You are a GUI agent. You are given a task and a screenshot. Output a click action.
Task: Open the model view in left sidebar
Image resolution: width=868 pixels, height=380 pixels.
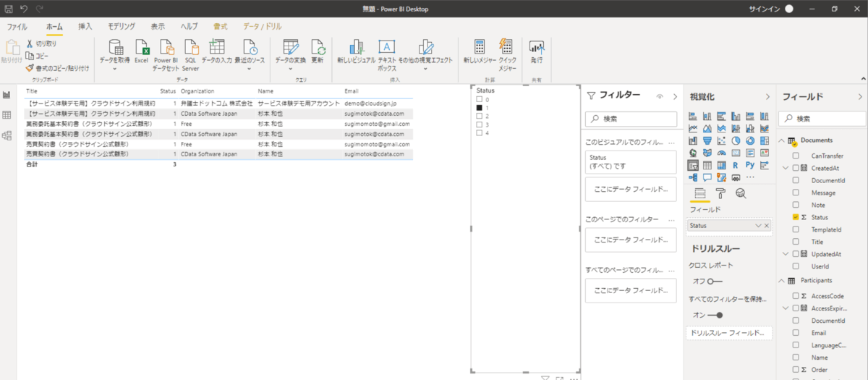(x=7, y=135)
